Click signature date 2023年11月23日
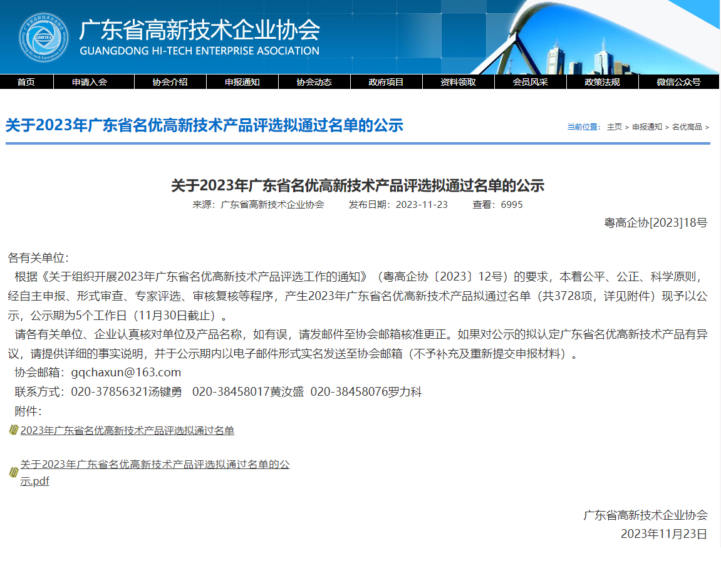This screenshot has height=588, width=721. coord(664,534)
